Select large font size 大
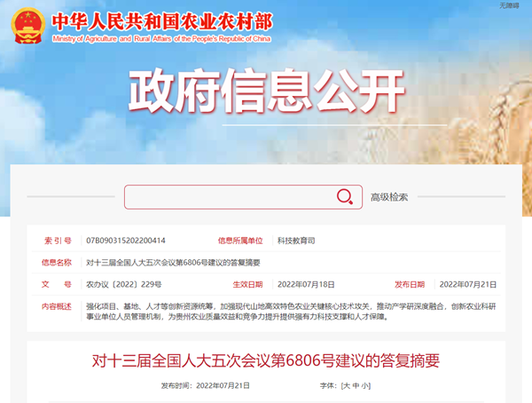 (346, 385)
